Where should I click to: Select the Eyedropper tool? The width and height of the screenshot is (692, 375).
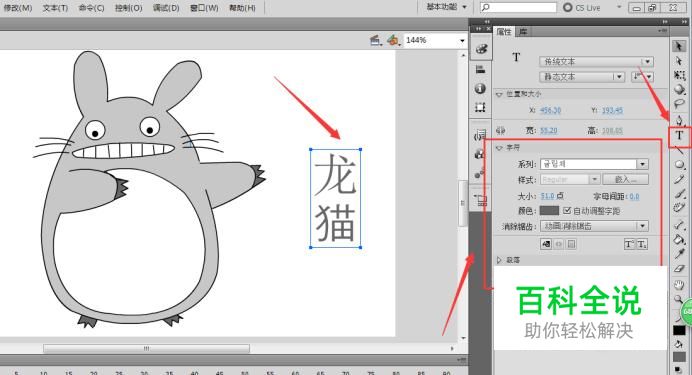(x=679, y=254)
